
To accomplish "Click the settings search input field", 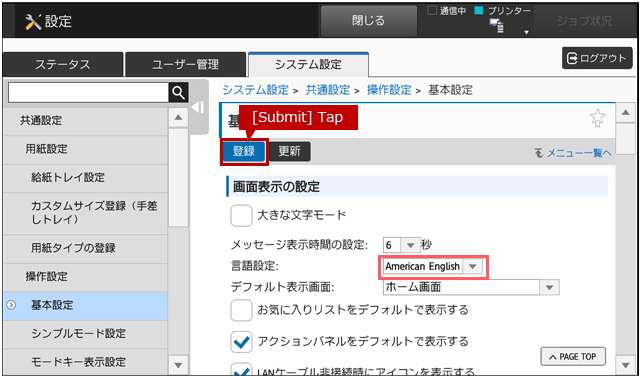I will [x=89, y=93].
